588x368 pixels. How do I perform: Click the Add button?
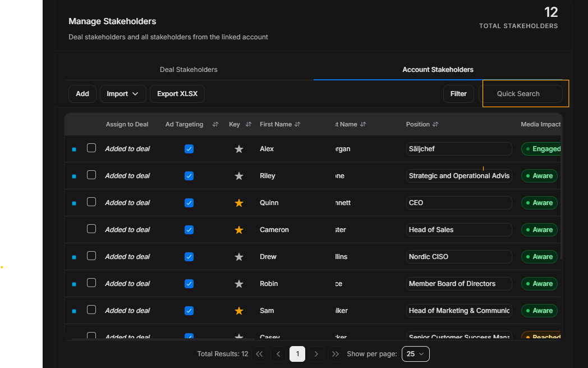(82, 94)
